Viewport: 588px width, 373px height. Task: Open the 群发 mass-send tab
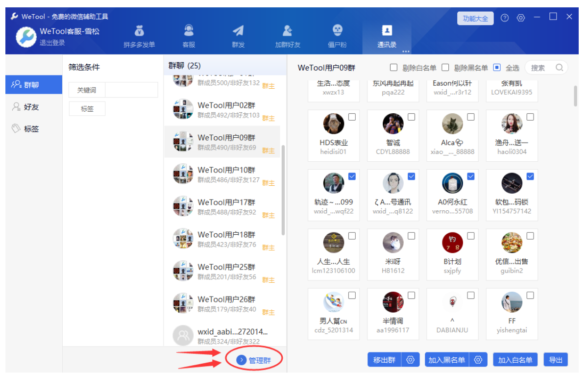(x=238, y=37)
